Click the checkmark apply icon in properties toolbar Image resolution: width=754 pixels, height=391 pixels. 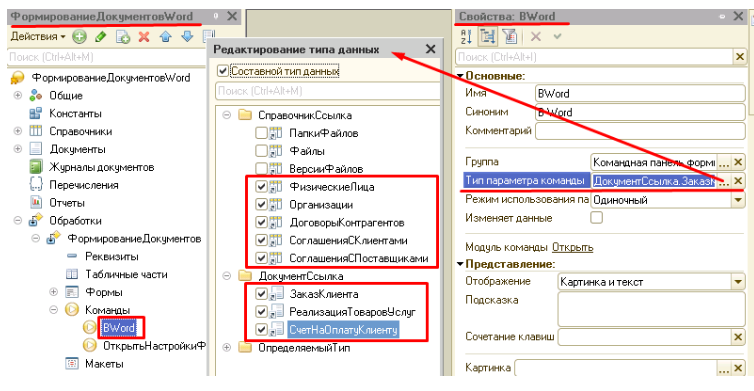[557, 37]
